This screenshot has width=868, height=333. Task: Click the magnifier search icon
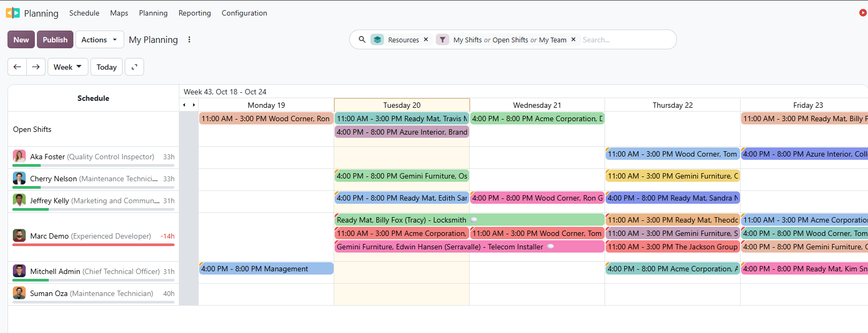coord(362,40)
